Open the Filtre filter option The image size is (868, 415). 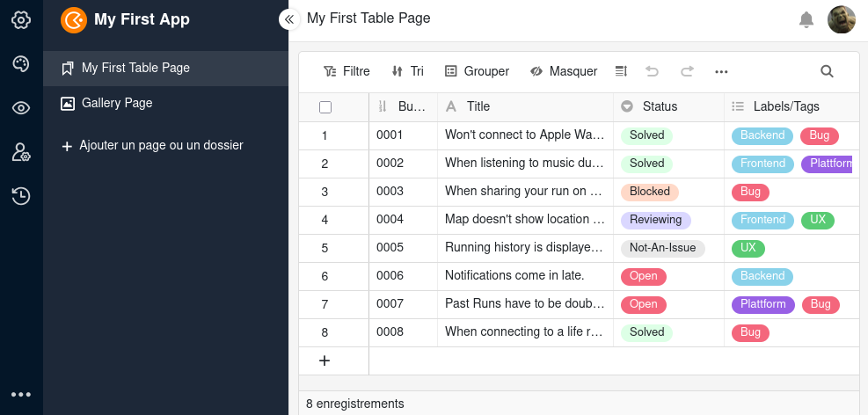tap(346, 71)
